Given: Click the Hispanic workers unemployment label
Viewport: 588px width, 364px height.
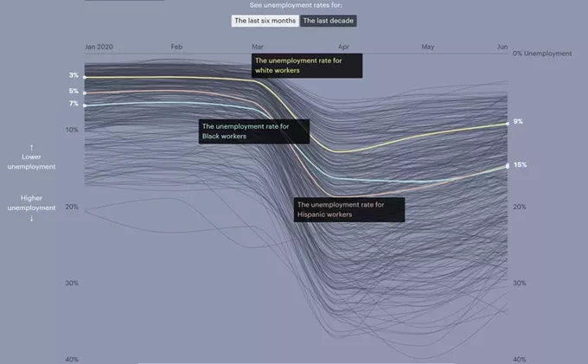Looking at the screenshot, I should click(x=348, y=209).
